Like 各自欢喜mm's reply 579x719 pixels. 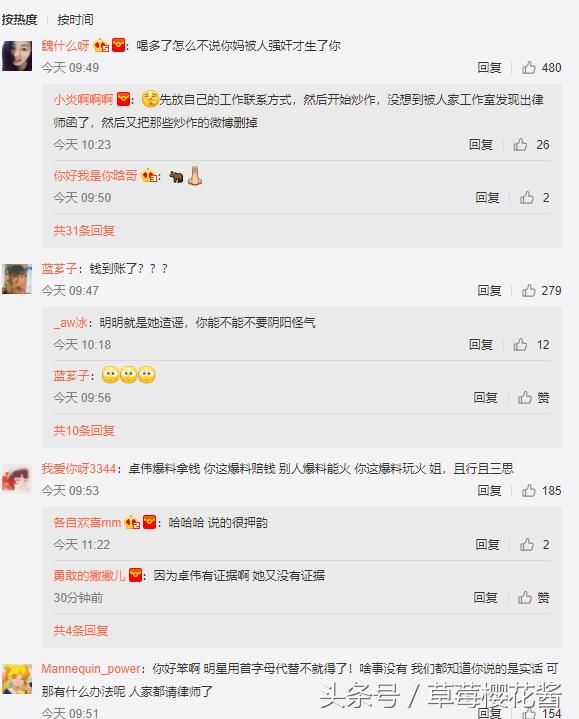coord(534,545)
